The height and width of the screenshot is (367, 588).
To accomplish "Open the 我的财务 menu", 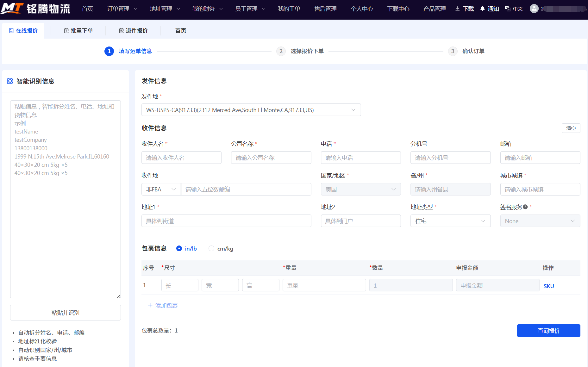I will (207, 9).
